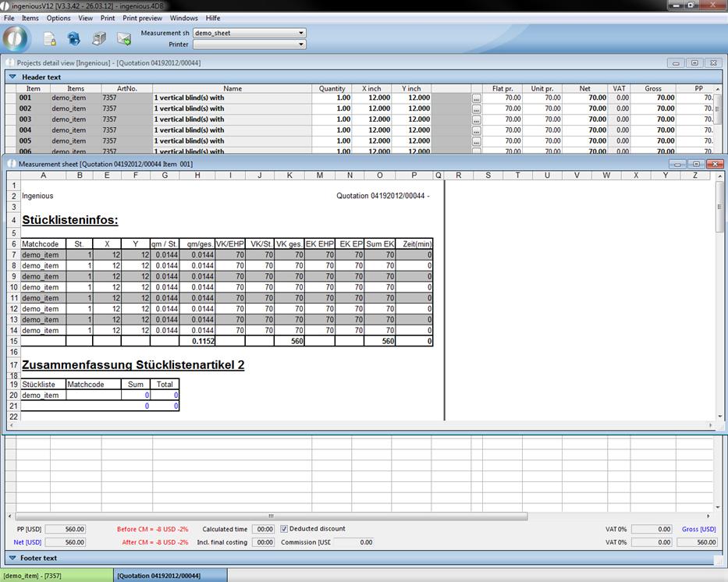The width and height of the screenshot is (728, 582).
Task: Click the printer toolbar icon
Action: click(99, 38)
